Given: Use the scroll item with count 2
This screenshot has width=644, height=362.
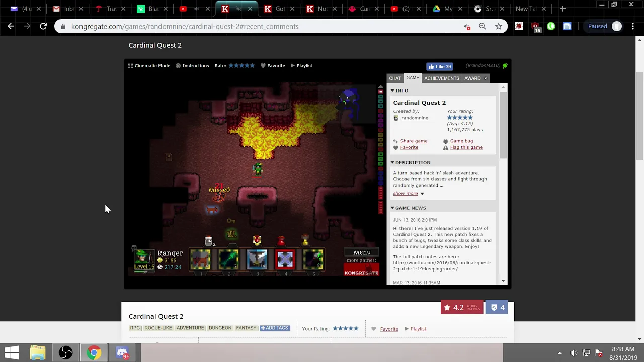Looking at the screenshot, I should [209, 241].
